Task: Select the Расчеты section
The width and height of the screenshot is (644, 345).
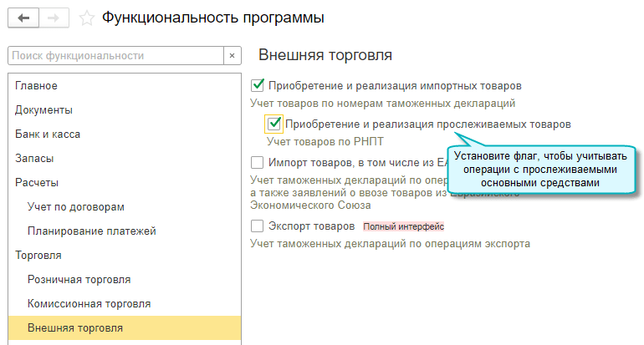Action: [x=37, y=183]
